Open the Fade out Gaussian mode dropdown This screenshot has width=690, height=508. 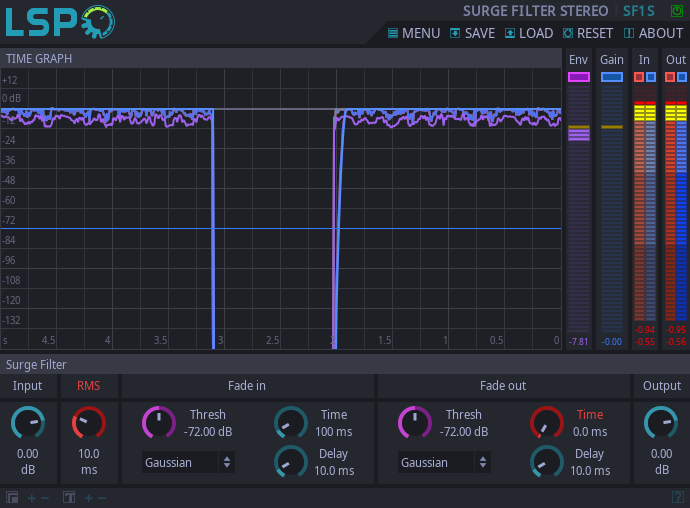click(x=444, y=462)
